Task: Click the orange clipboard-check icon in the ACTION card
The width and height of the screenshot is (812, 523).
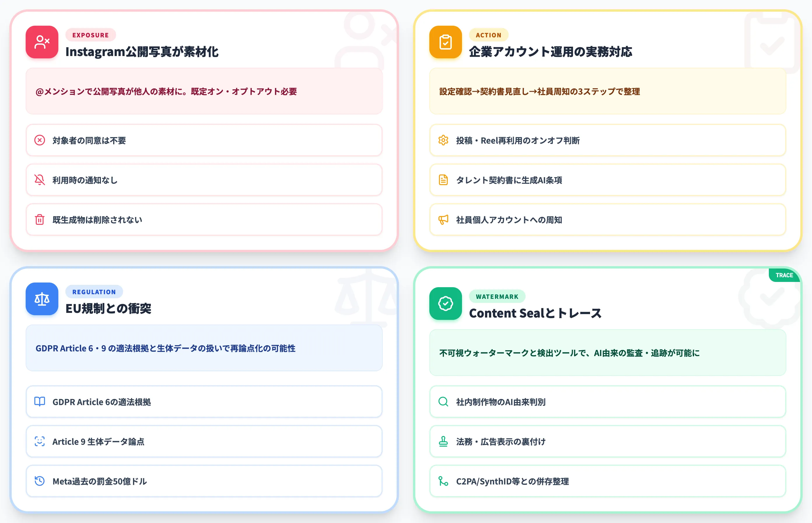Action: point(445,42)
